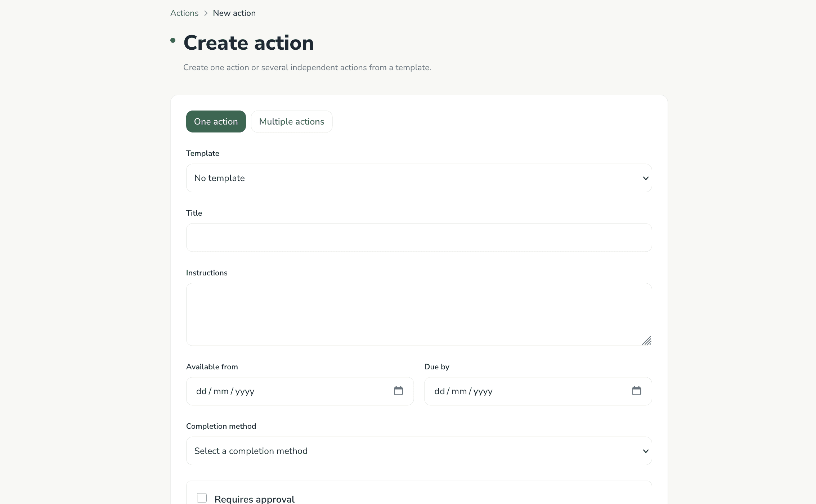Open the Due by calendar picker icon

point(636,391)
